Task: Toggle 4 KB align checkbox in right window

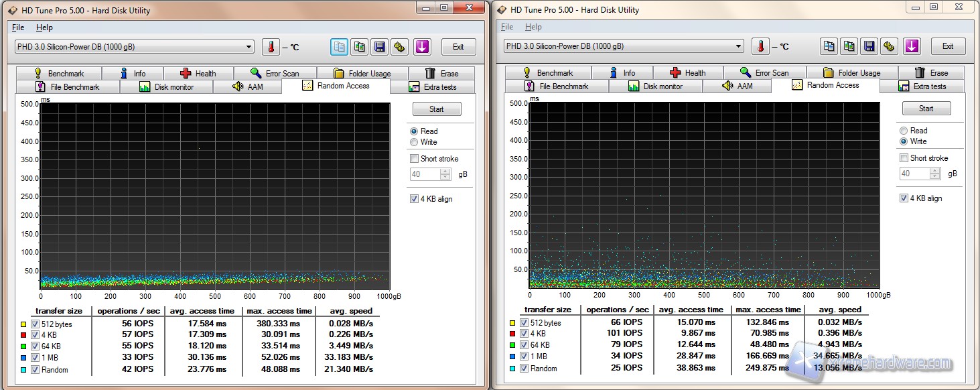Action: pyautogui.click(x=904, y=198)
